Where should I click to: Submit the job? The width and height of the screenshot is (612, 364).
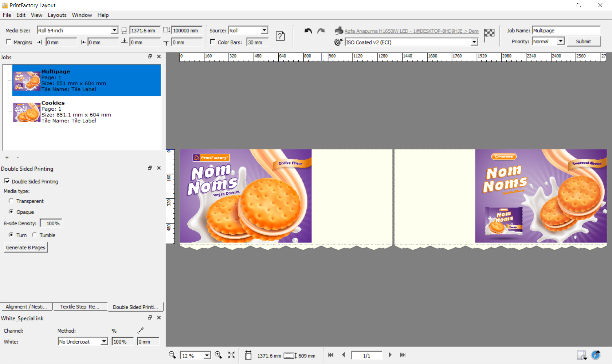click(x=583, y=41)
